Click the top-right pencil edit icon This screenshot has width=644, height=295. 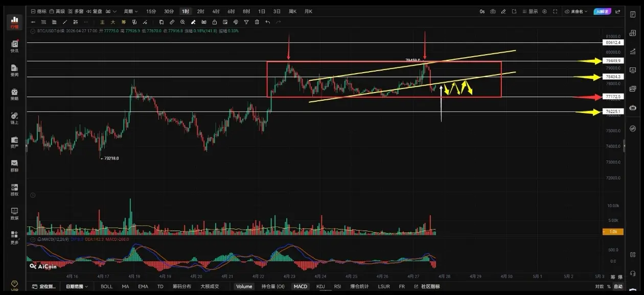[503, 11]
